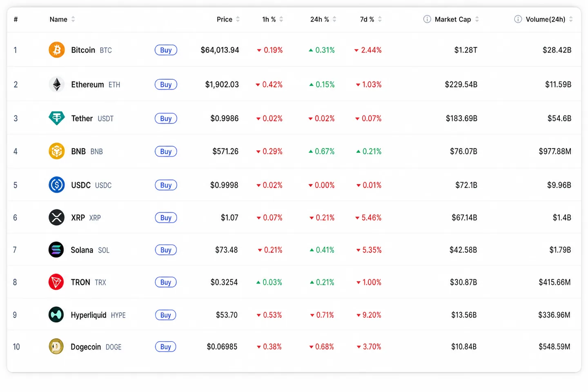Viewport: 588px width, 392px height.
Task: Select Tether volume $54.6B
Action: pos(559,118)
